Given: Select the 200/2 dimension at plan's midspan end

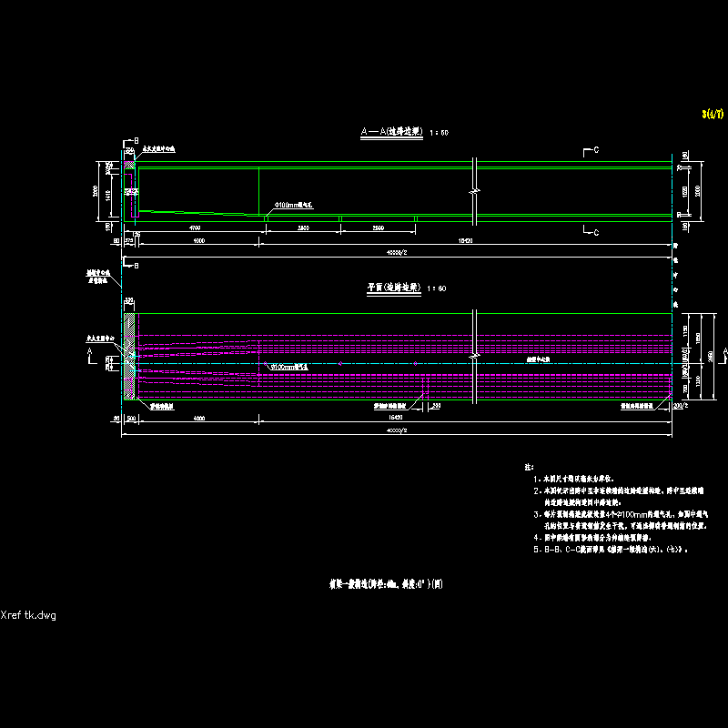Looking at the screenshot, I should tap(681, 405).
